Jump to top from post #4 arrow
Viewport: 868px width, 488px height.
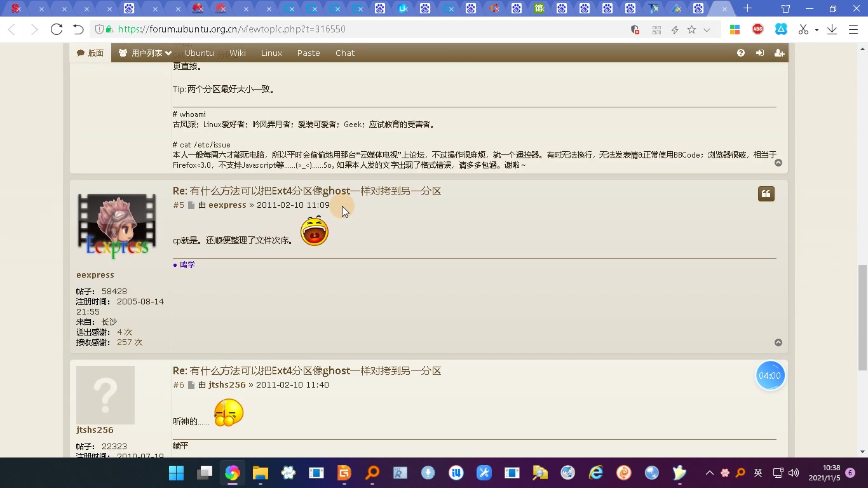point(778,163)
